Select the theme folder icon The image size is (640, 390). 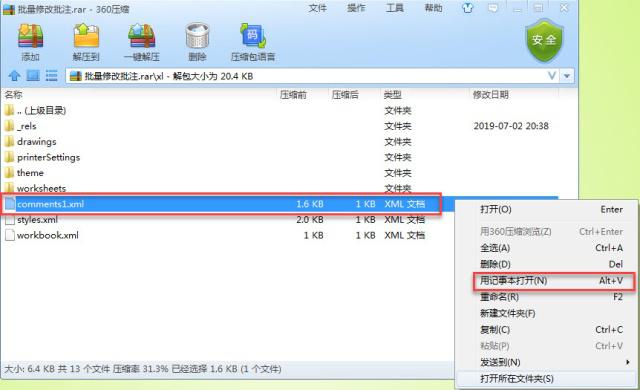[9, 173]
